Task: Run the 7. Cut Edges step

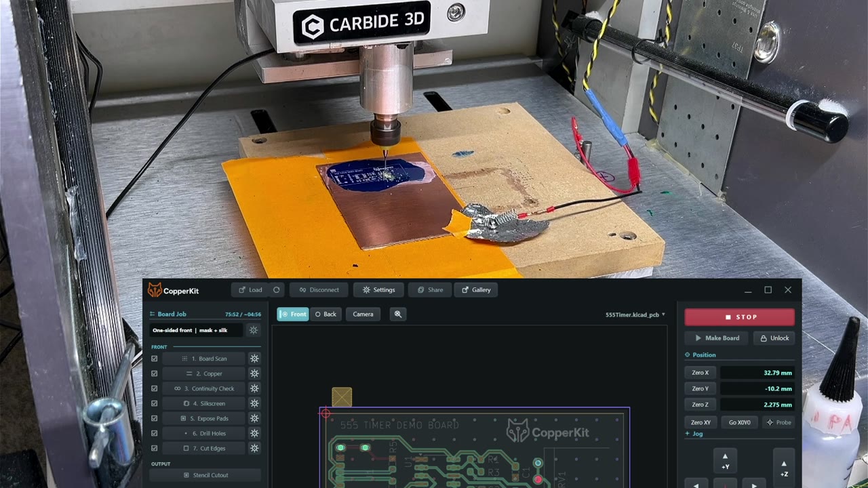Action: 204,448
